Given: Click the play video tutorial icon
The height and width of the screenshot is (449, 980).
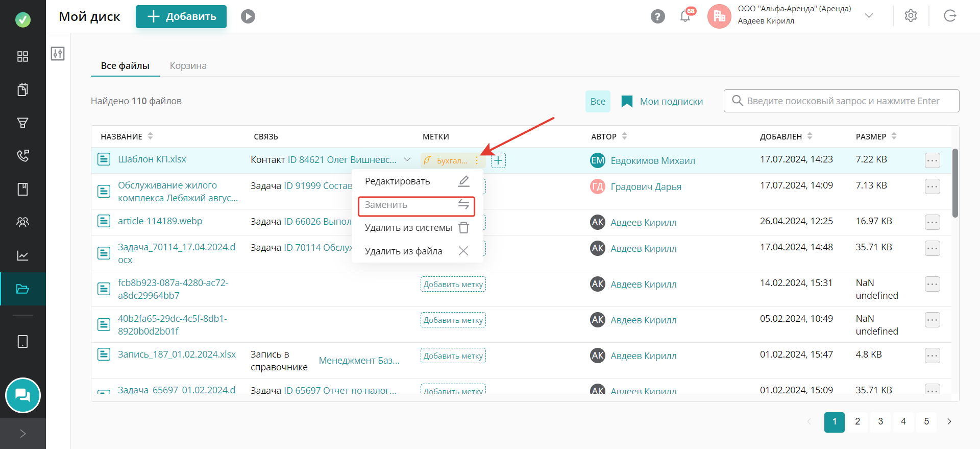Looking at the screenshot, I should point(248,16).
